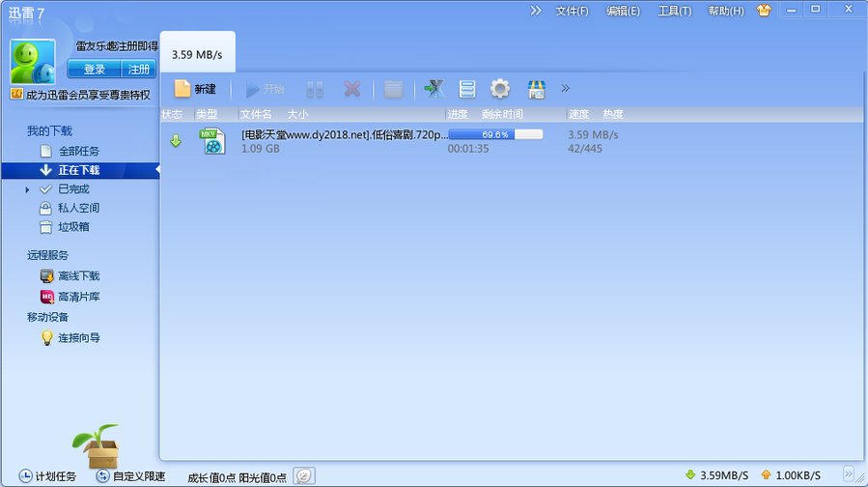The width and height of the screenshot is (868, 487).
Task: Click the 69.6% progress bar
Action: pos(495,134)
